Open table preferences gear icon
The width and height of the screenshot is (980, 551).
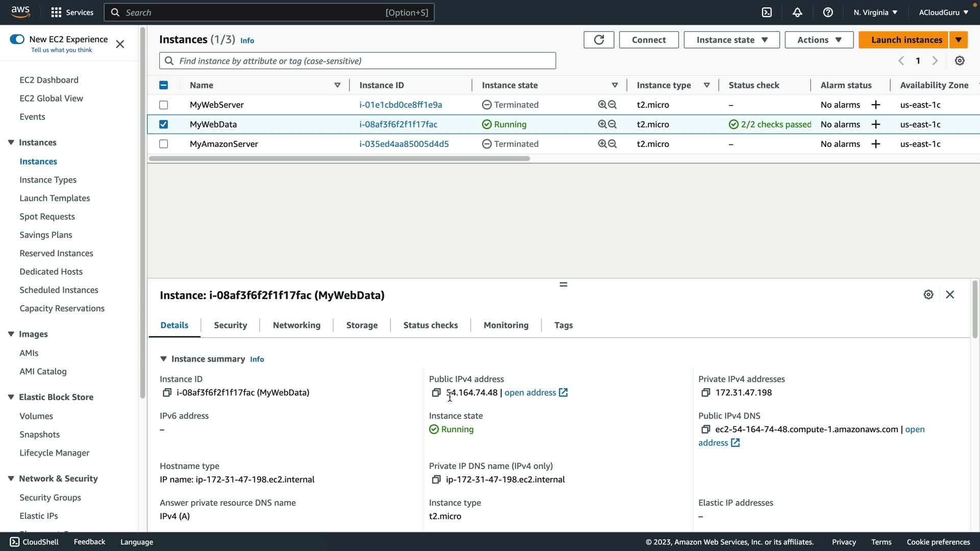click(960, 61)
